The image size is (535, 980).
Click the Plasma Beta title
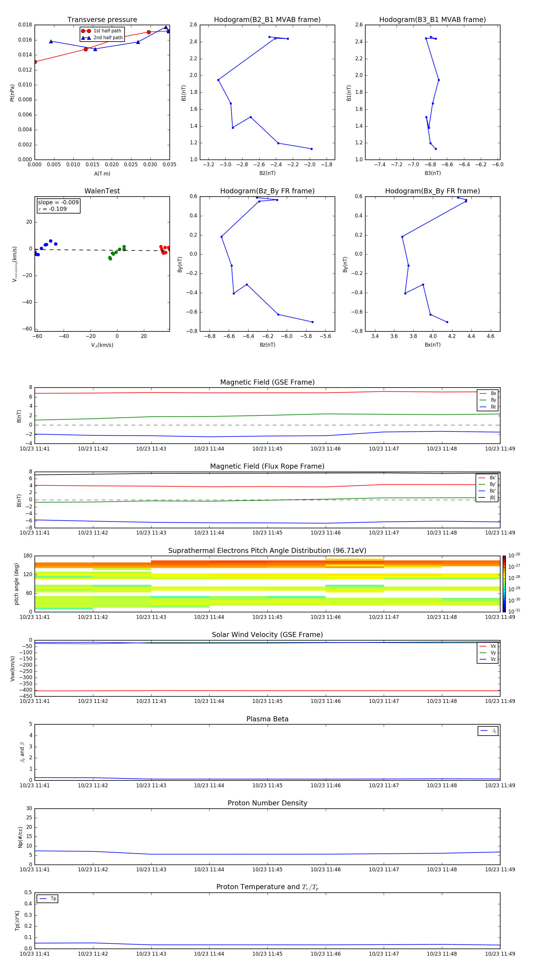coord(267,719)
